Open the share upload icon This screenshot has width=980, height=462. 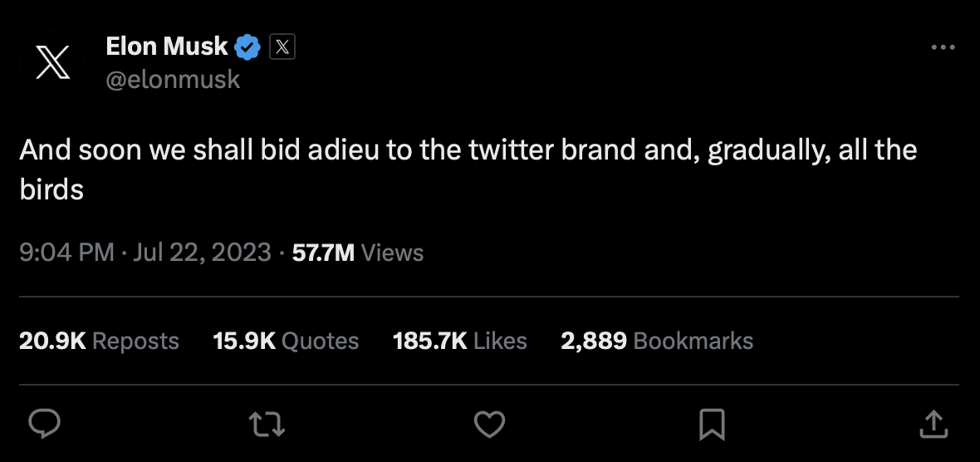(x=933, y=424)
